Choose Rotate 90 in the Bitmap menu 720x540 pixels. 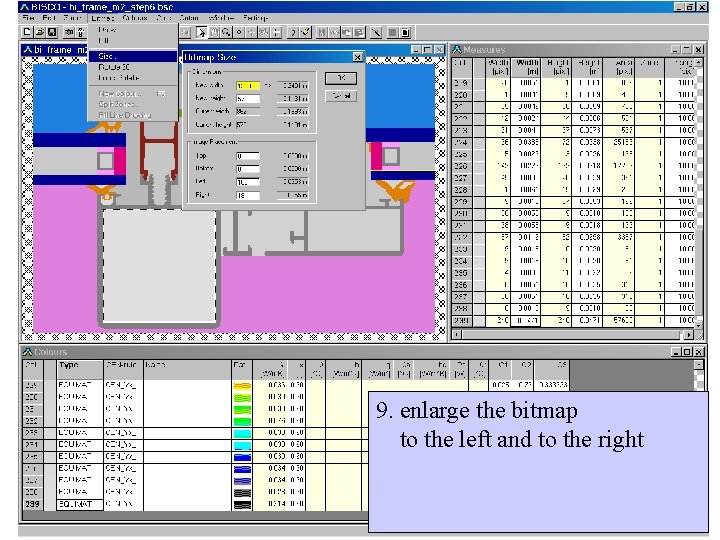click(132, 67)
